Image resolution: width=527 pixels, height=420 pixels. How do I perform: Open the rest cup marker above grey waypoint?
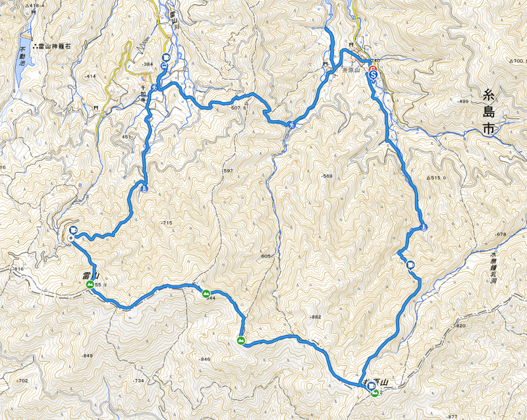[x=72, y=230]
